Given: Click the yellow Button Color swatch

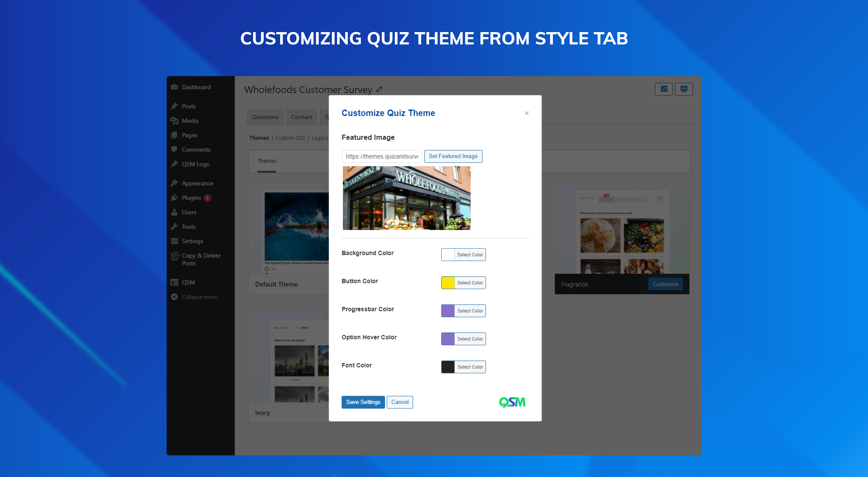Looking at the screenshot, I should 448,283.
